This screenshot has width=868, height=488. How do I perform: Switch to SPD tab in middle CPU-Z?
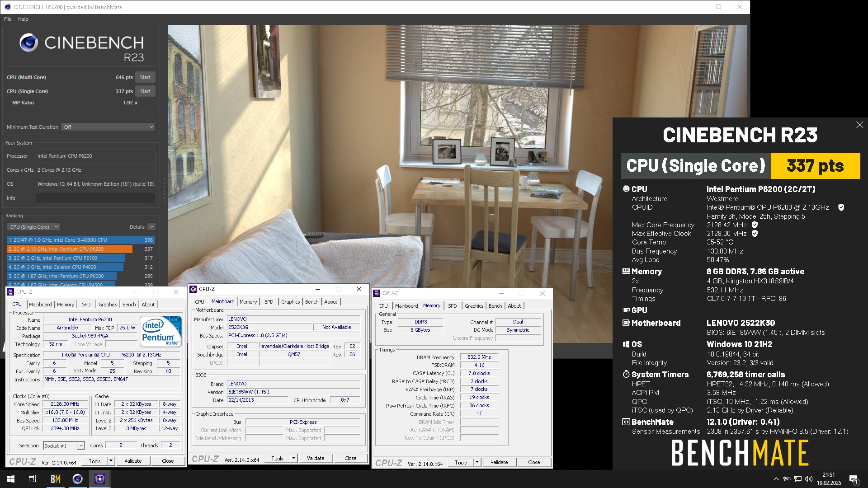pyautogui.click(x=269, y=302)
